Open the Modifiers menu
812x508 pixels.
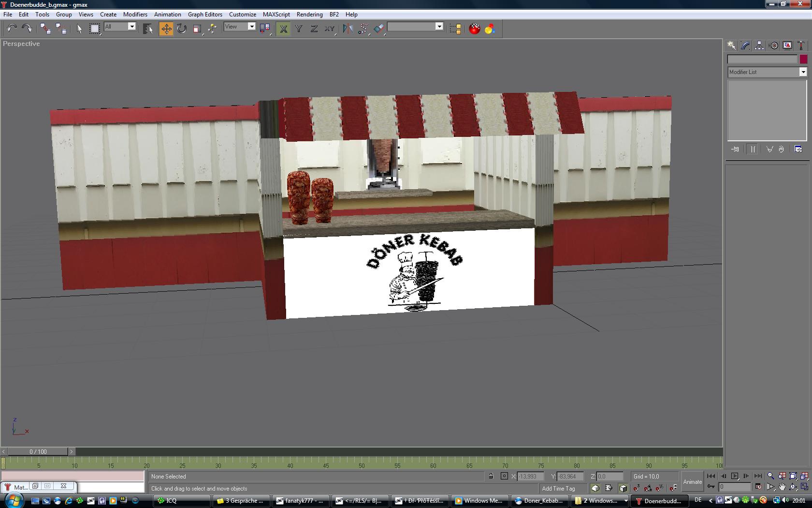(x=135, y=15)
